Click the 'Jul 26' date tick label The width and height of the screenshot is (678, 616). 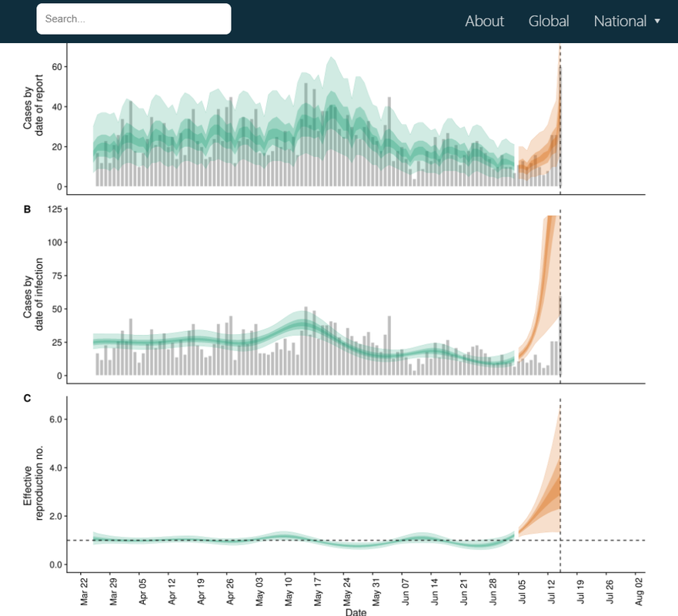[x=610, y=591]
